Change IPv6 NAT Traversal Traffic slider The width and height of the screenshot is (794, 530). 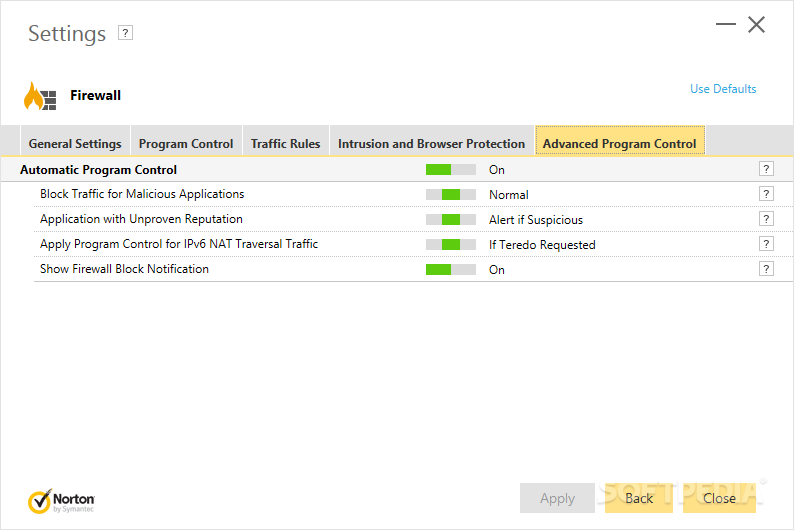(451, 244)
